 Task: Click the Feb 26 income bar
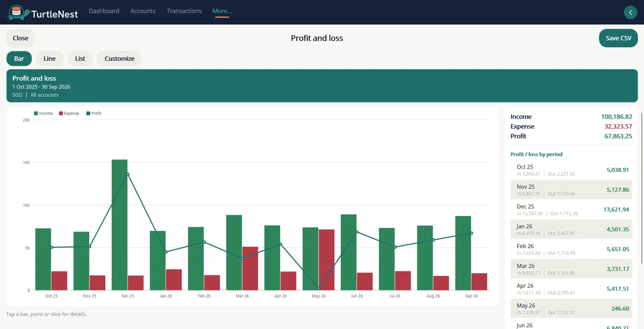(196, 259)
